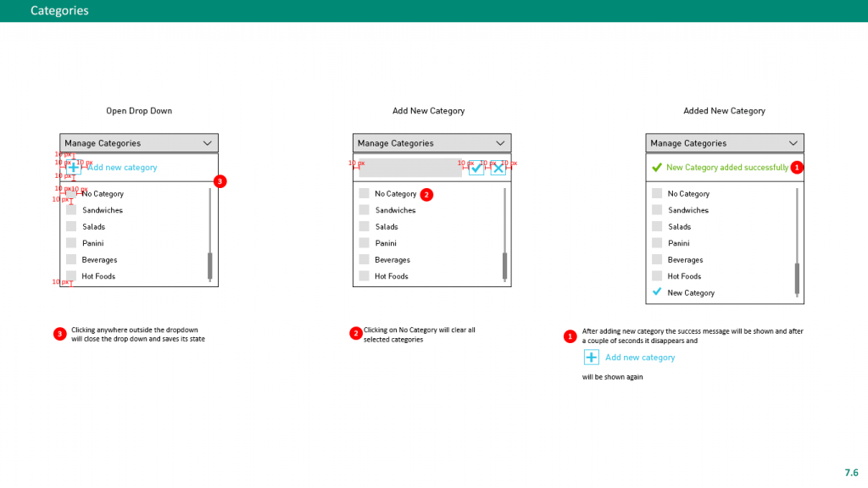Click red badge 1 beside the success message

click(x=797, y=168)
